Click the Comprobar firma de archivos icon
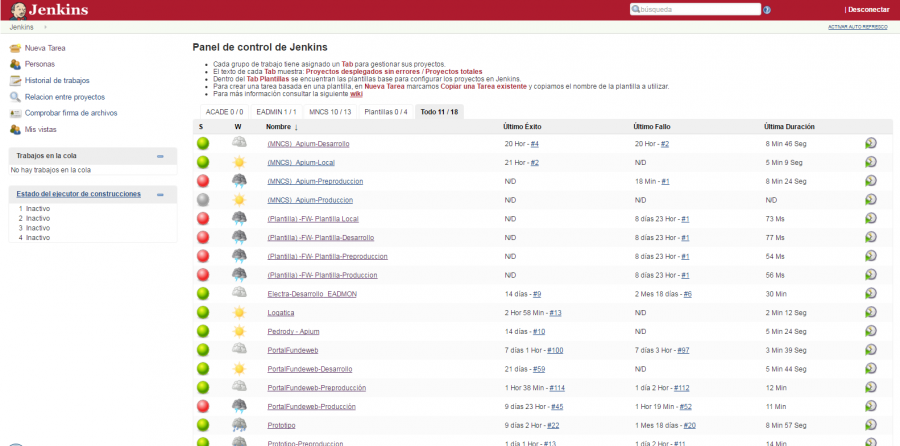 [15, 113]
